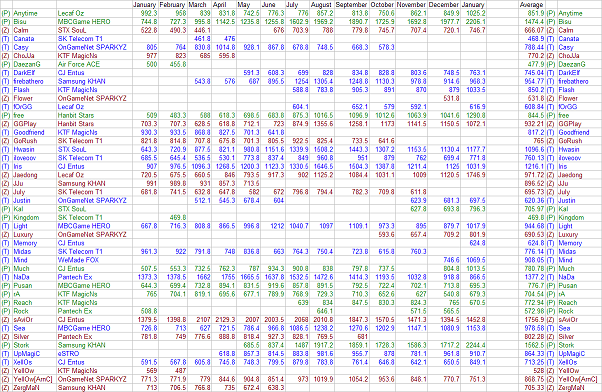Select the June column header
Image resolution: width=602 pixels, height=392 pixels.
(268, 5)
